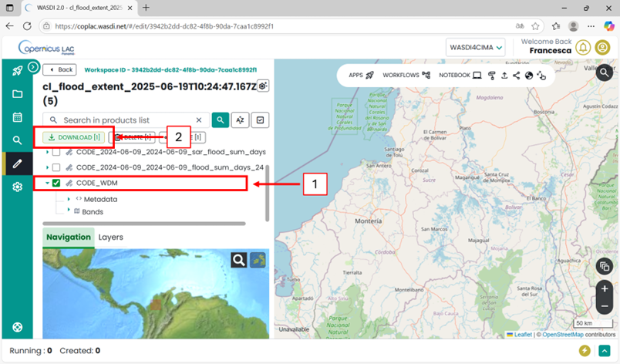Viewport: 620px width, 364px height.
Task: Select the CODE_WDM product name
Action: [x=96, y=183]
